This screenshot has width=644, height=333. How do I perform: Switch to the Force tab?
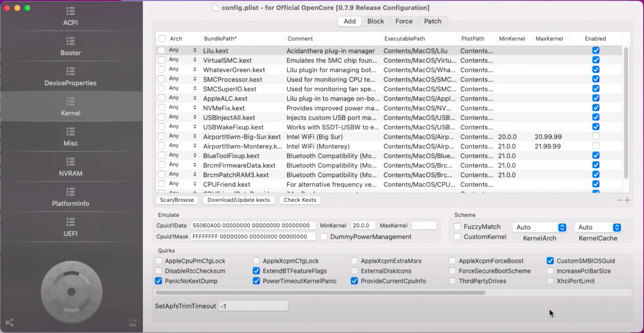click(404, 21)
